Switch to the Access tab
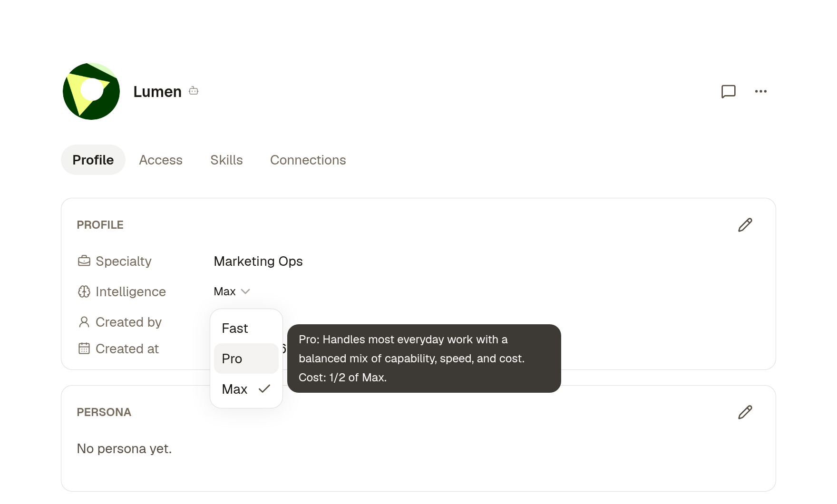The width and height of the screenshot is (837, 504). pyautogui.click(x=161, y=160)
